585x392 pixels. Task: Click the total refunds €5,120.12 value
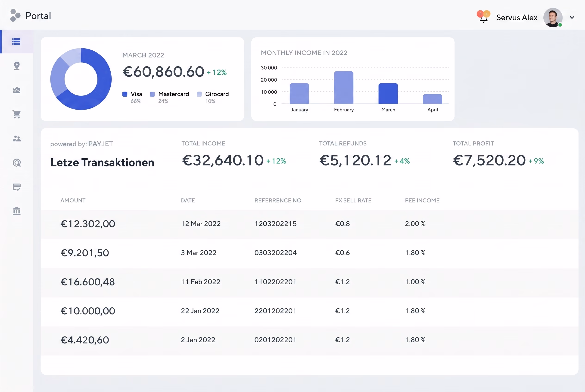pyautogui.click(x=355, y=160)
